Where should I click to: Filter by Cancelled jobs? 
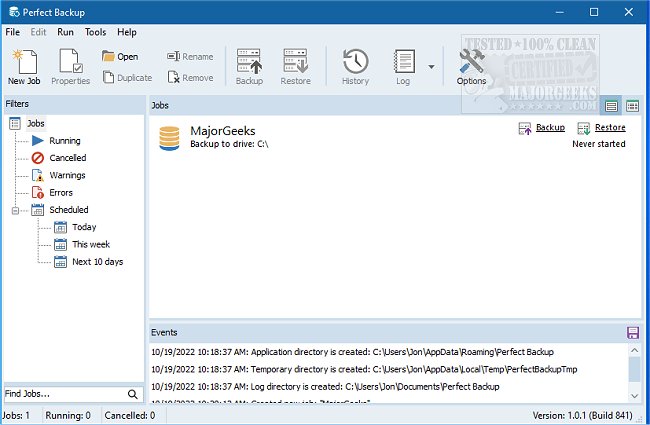tap(68, 158)
